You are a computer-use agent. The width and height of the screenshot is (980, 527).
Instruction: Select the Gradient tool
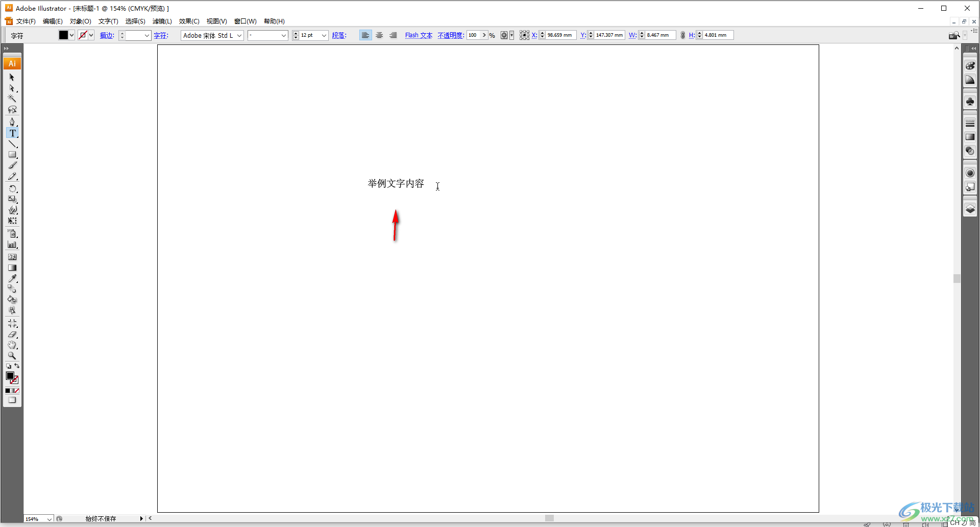(x=12, y=268)
